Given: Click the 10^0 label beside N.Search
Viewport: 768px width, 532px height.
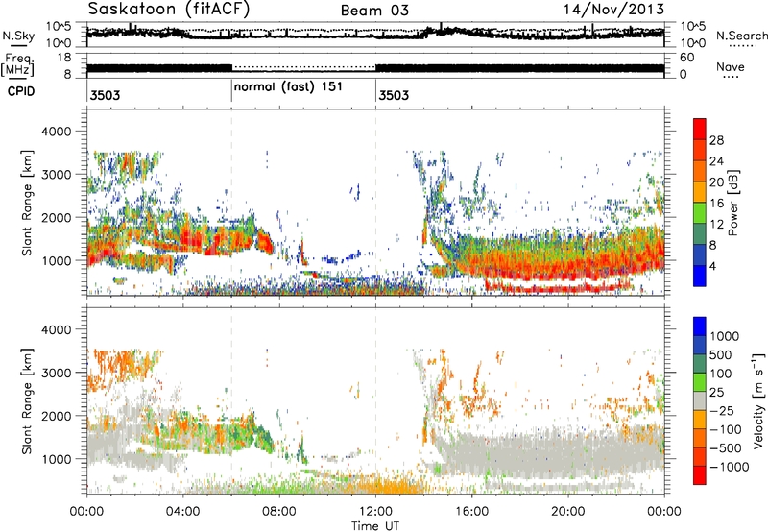Looking at the screenshot, I should tap(692, 43).
